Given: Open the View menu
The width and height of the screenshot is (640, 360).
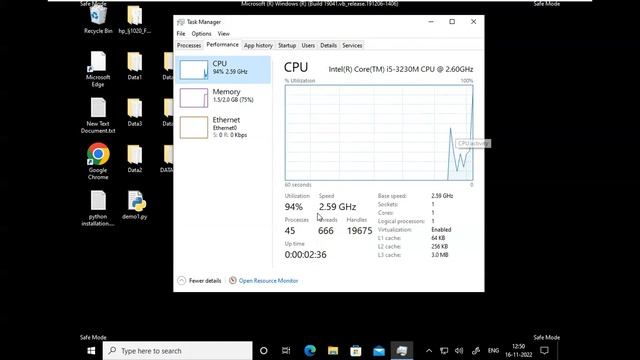Looking at the screenshot, I should (224, 34).
